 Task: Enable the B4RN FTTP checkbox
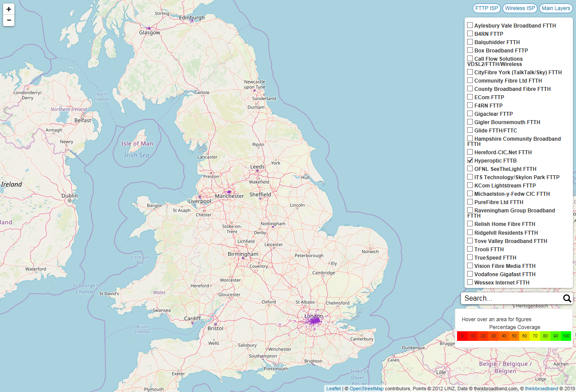[x=470, y=34]
